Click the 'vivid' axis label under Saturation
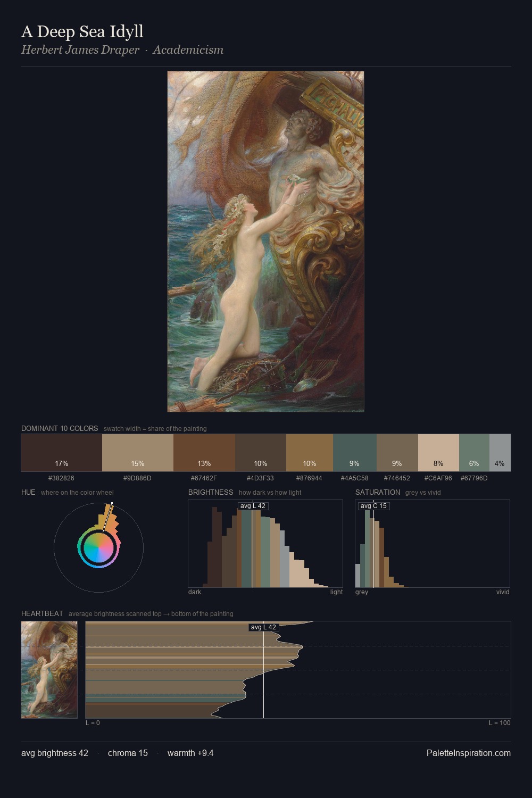Image resolution: width=532 pixels, height=798 pixels. [x=503, y=592]
